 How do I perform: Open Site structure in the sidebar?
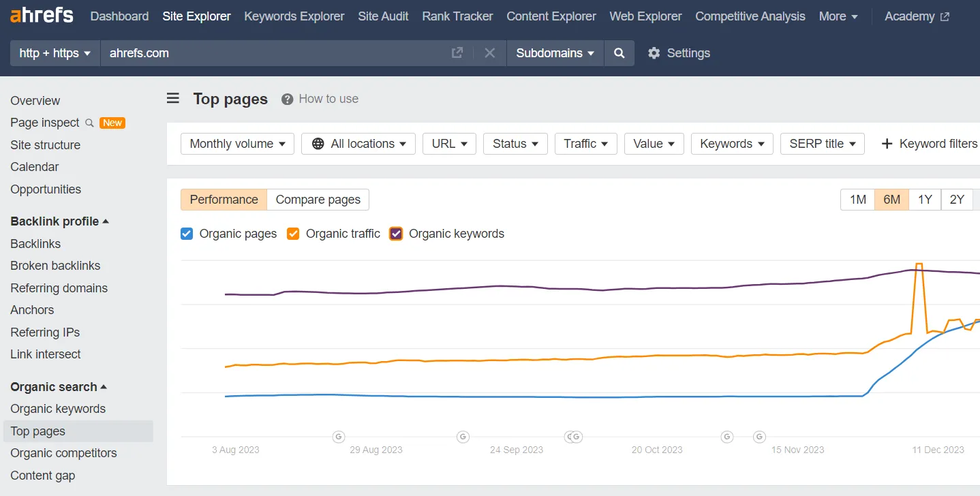(45, 145)
